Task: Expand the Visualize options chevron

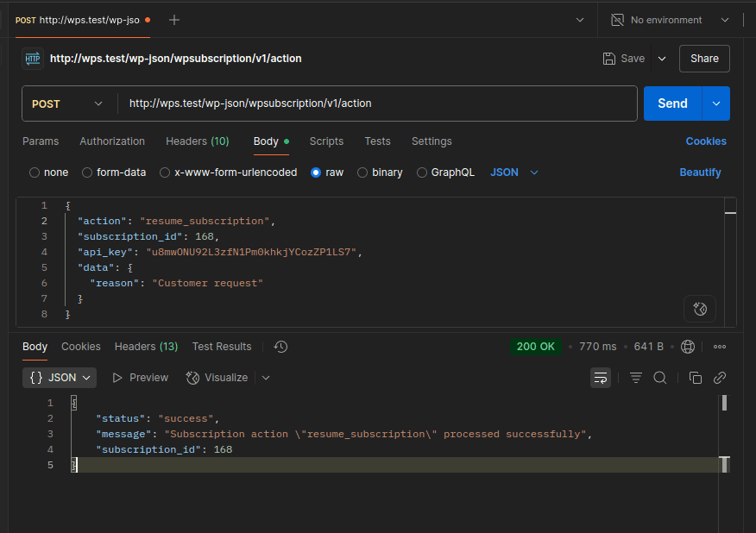Action: click(266, 378)
